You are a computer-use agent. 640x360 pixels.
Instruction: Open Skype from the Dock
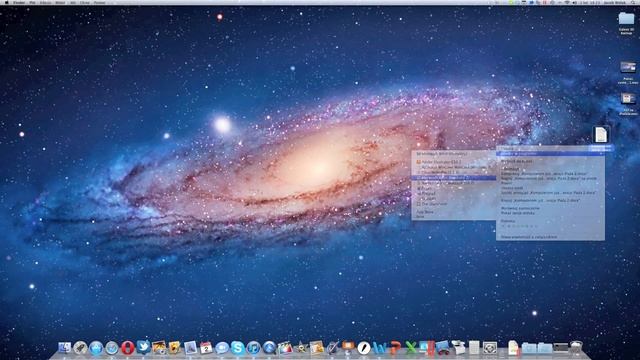[238, 348]
